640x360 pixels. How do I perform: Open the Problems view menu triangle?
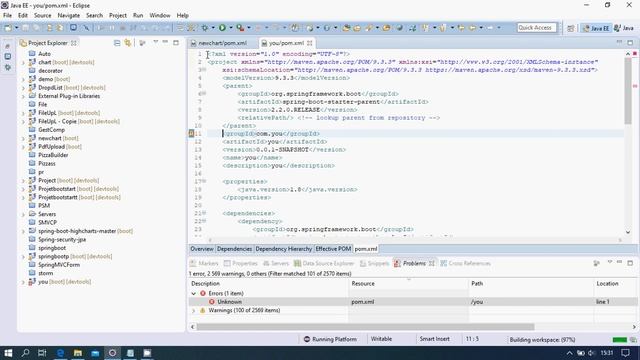coord(609,263)
